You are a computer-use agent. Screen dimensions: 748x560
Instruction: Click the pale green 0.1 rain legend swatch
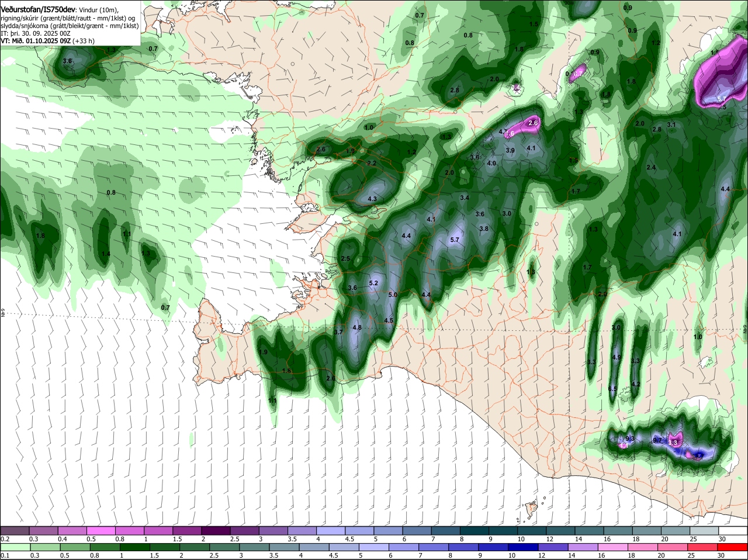16,547
